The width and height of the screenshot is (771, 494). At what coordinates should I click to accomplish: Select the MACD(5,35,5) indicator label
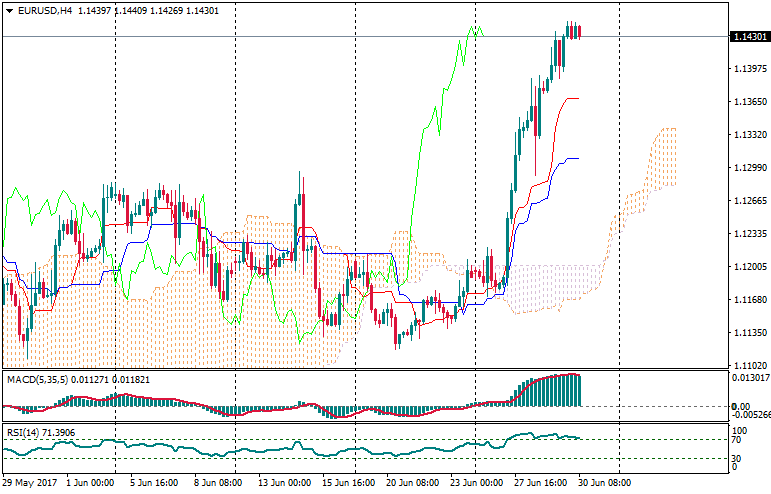coord(34,380)
